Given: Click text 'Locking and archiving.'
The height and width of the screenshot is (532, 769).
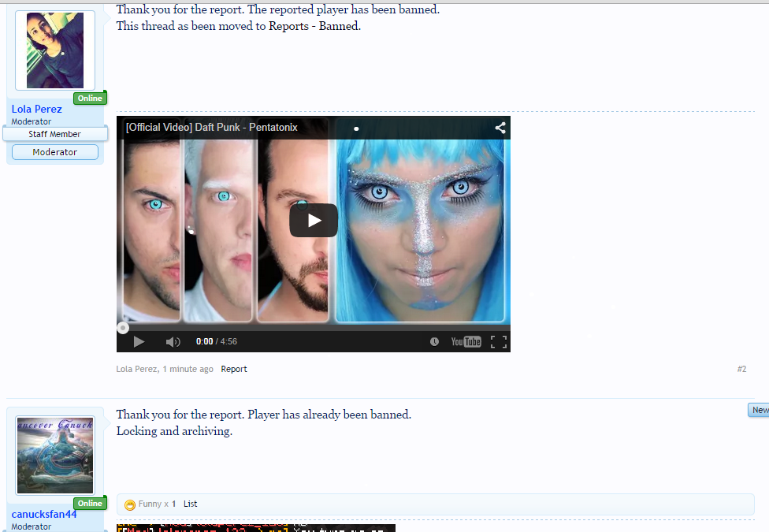Looking at the screenshot, I should (x=174, y=431).
